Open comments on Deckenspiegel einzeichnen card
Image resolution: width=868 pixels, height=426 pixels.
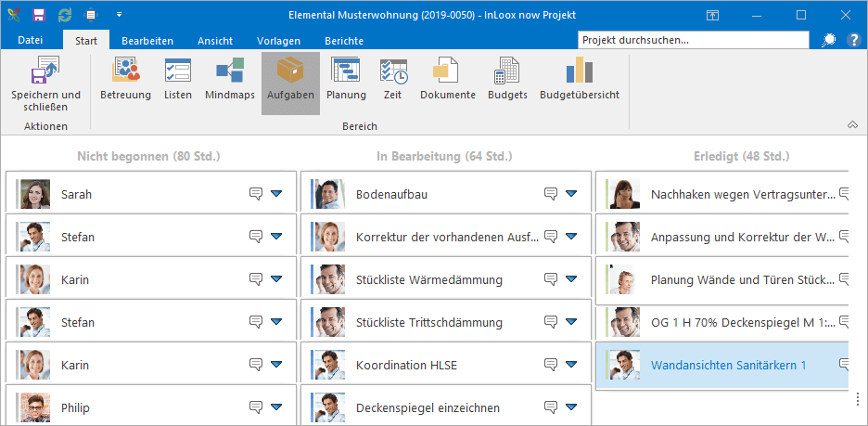pos(550,407)
